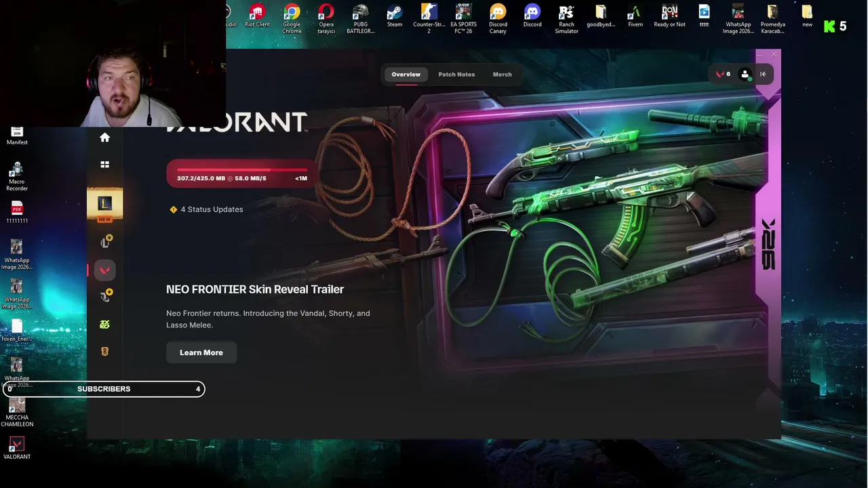This screenshot has width=868, height=488.
Task: Select the Riot Client desktop shortcut
Action: (257, 16)
